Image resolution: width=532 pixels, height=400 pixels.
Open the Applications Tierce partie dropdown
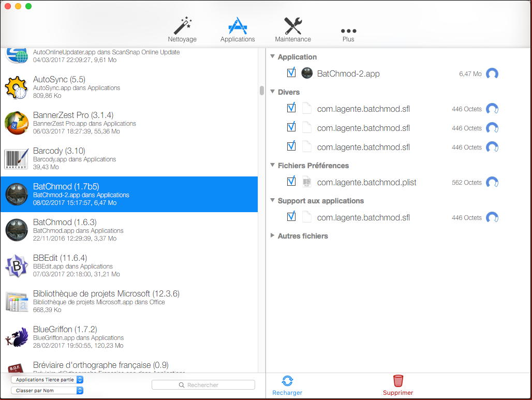[47, 380]
